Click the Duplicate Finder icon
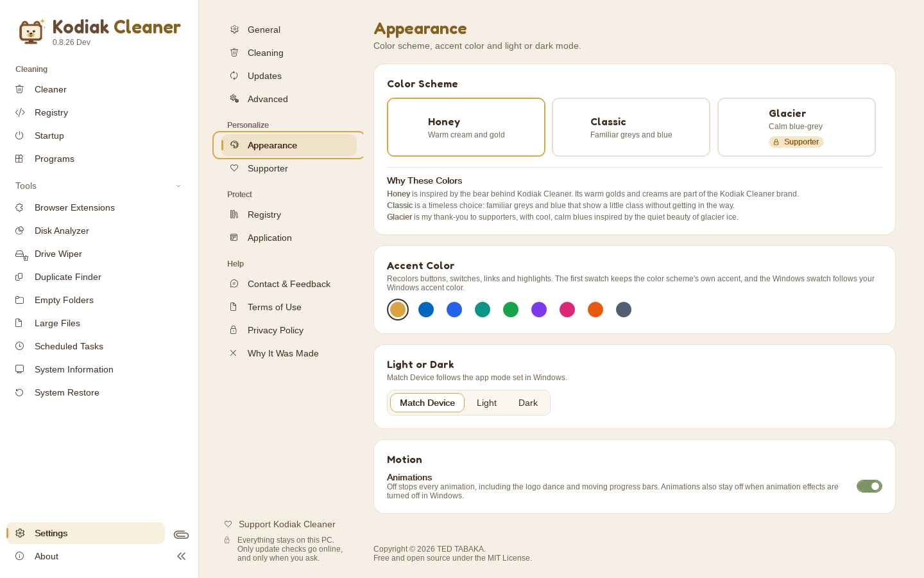The image size is (924, 578). click(19, 277)
